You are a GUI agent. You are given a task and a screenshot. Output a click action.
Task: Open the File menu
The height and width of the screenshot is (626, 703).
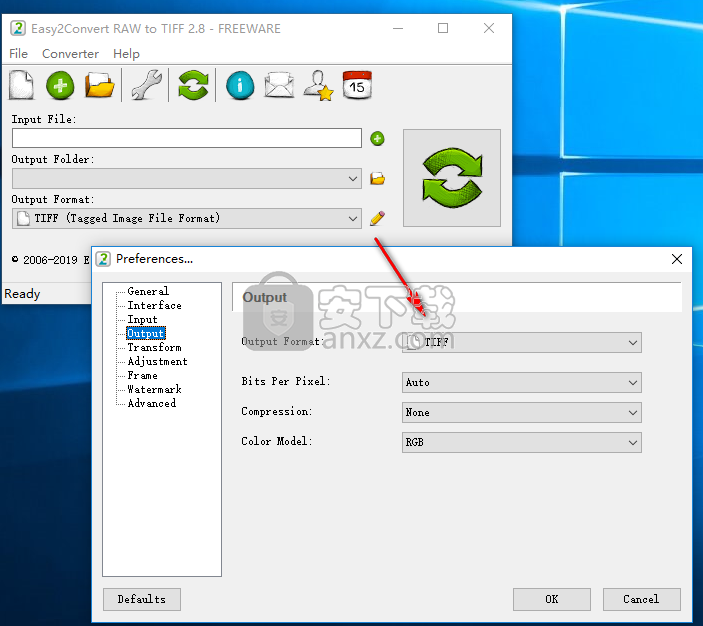[18, 54]
